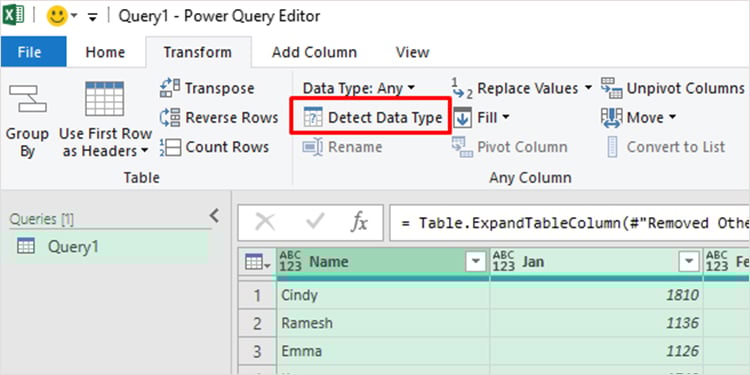Image resolution: width=750 pixels, height=375 pixels.
Task: Open the Fill dropdown menu
Action: click(x=506, y=118)
